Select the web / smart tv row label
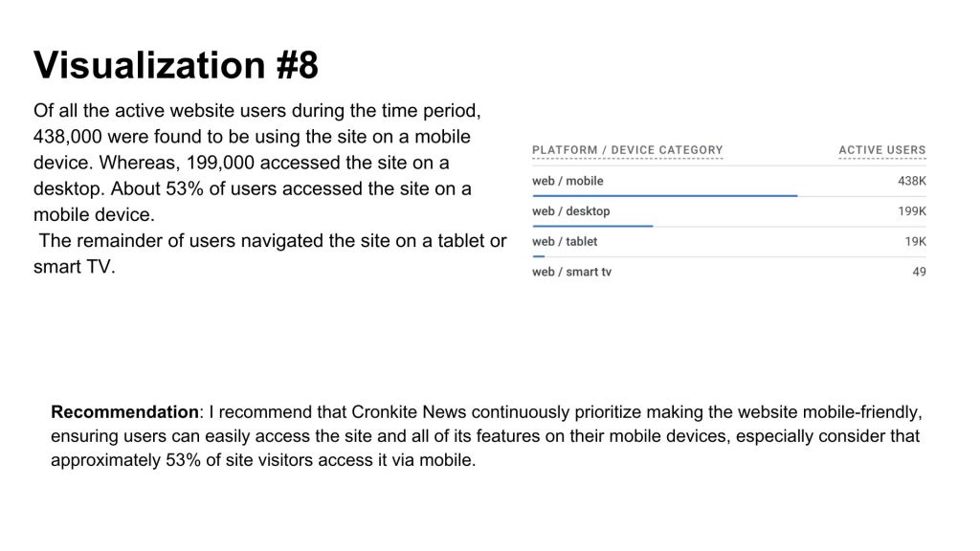 pos(571,272)
